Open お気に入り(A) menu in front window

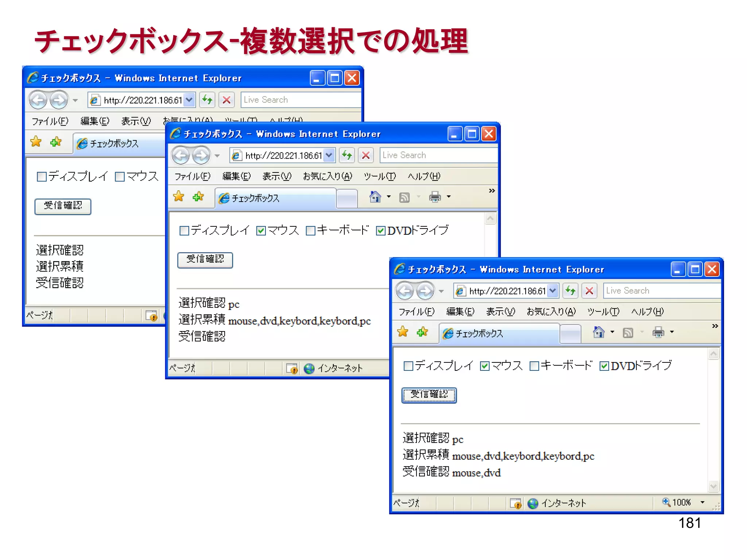coord(551,312)
